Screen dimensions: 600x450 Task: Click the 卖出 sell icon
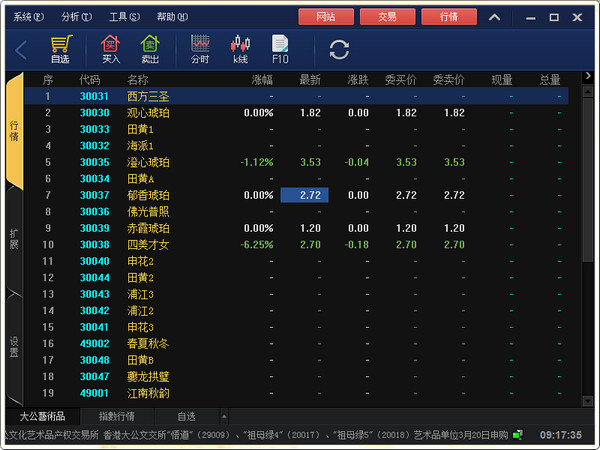coord(149,49)
